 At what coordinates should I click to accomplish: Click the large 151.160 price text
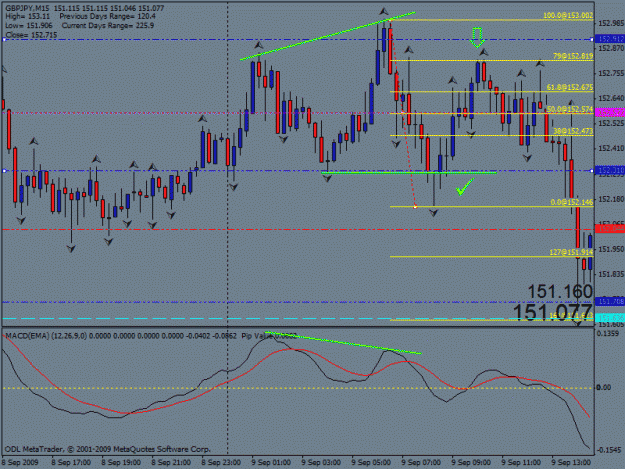click(560, 292)
